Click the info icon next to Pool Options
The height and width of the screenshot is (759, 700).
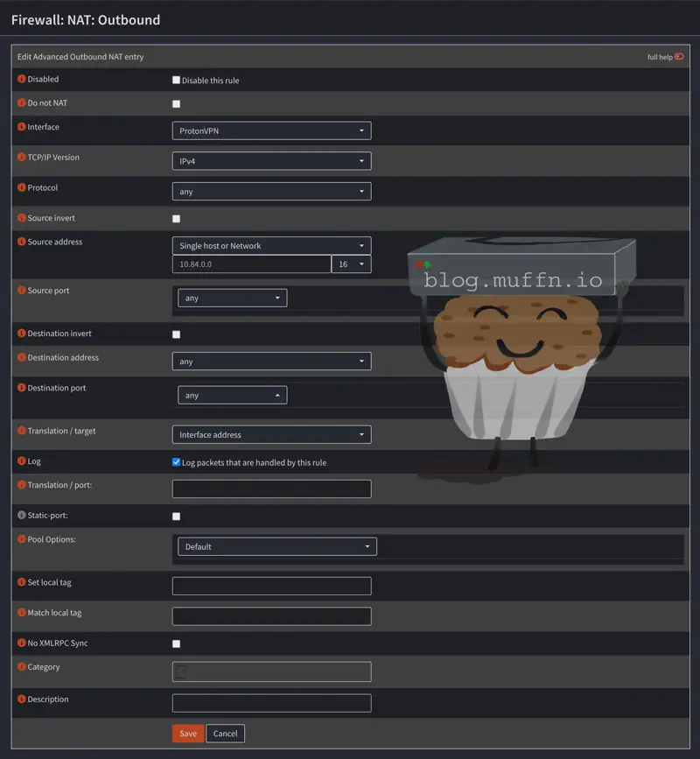[21, 538]
